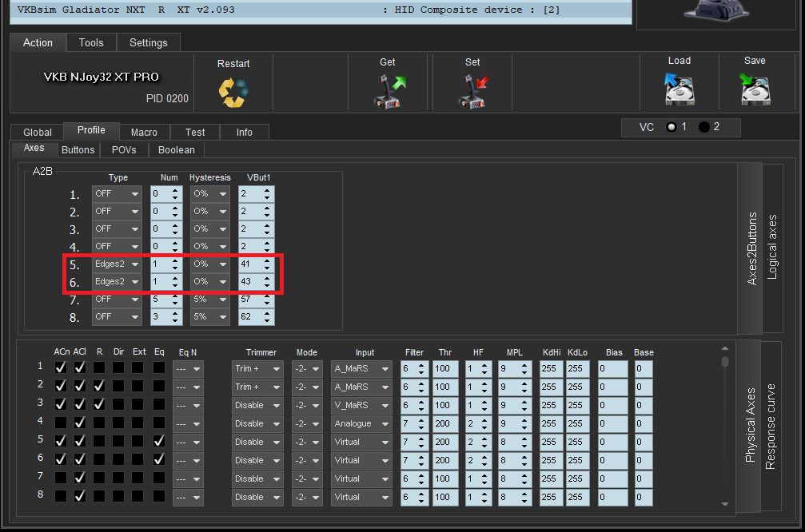Click VBut1 field showing 62 in row 8
This screenshot has width=805, height=532.
pos(256,316)
